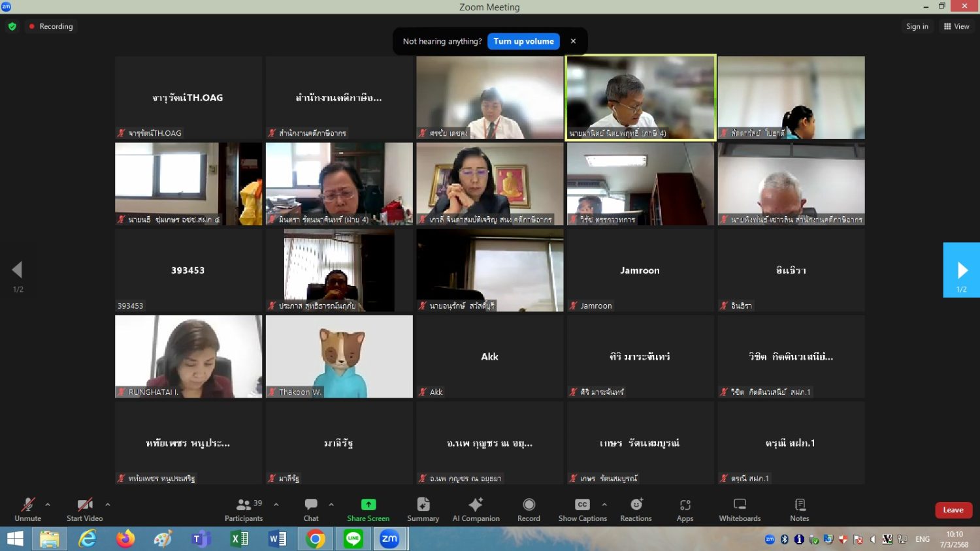
Task: Open the Notes tool
Action: [x=800, y=509]
